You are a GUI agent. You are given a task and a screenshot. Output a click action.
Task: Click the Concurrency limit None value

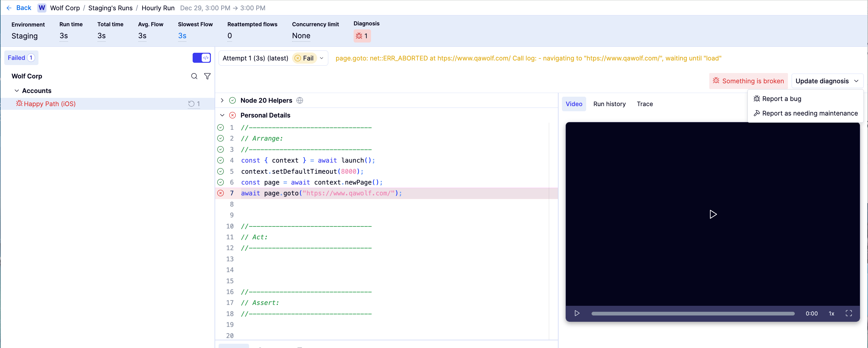pos(301,36)
